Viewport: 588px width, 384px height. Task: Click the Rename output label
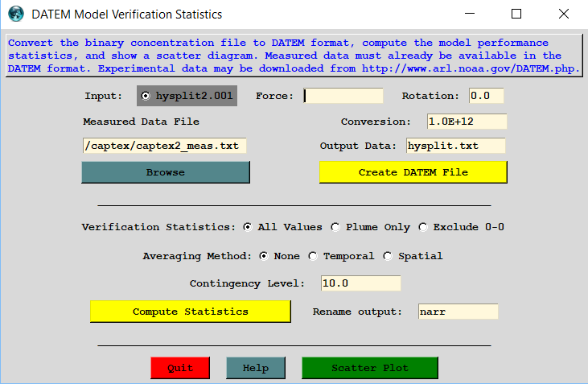click(357, 312)
